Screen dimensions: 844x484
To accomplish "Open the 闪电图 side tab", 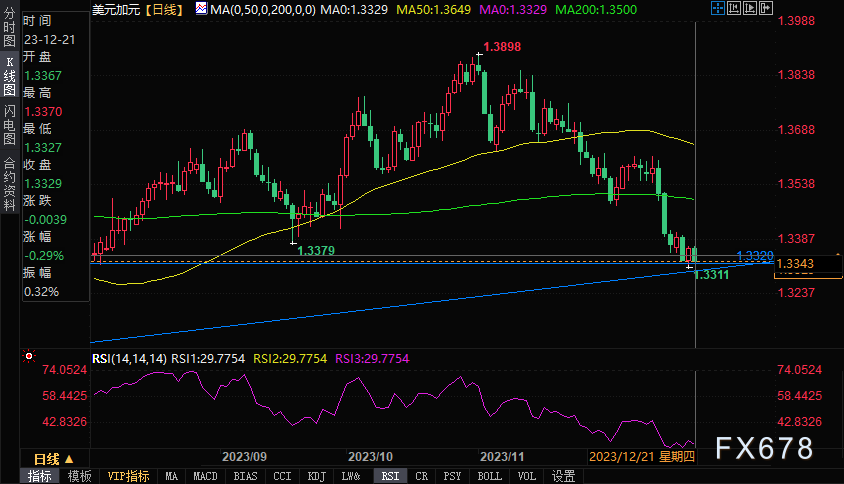I will (10, 125).
